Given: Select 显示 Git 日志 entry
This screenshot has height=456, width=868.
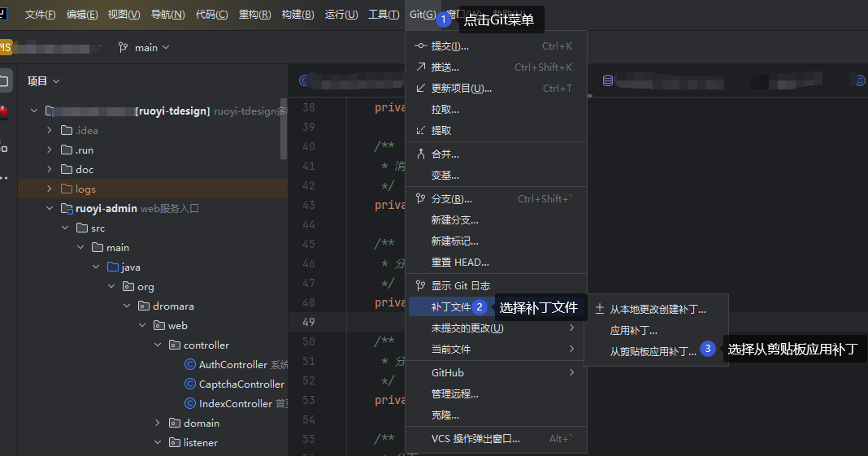Looking at the screenshot, I should (x=496, y=286).
